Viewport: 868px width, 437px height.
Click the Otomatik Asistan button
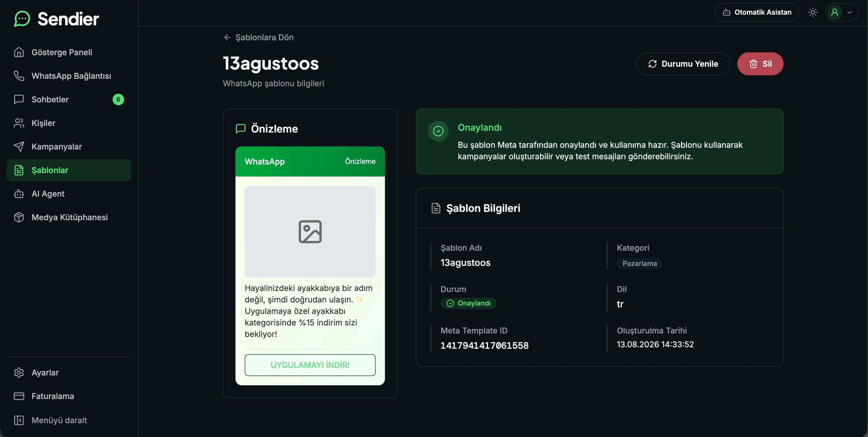(x=757, y=12)
